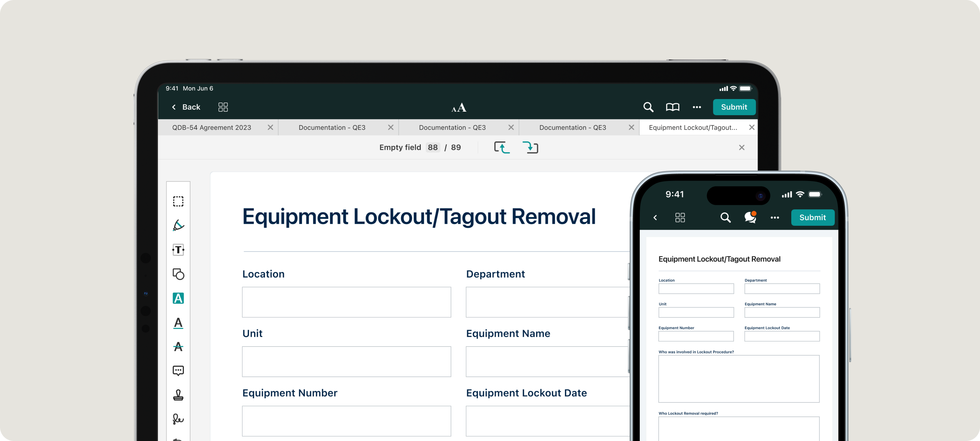Open the tablet more options menu
Screen dimensions: 980x441
[696, 107]
